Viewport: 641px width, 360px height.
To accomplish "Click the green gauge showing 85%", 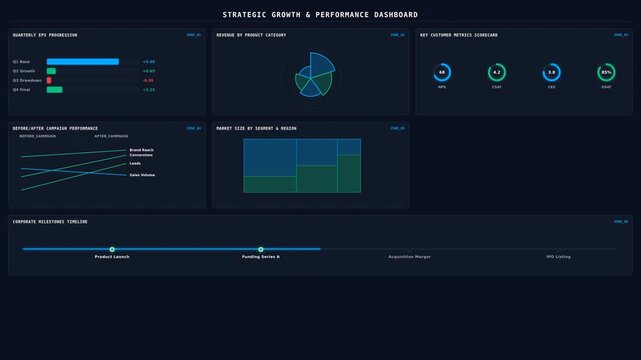I will click(x=606, y=72).
